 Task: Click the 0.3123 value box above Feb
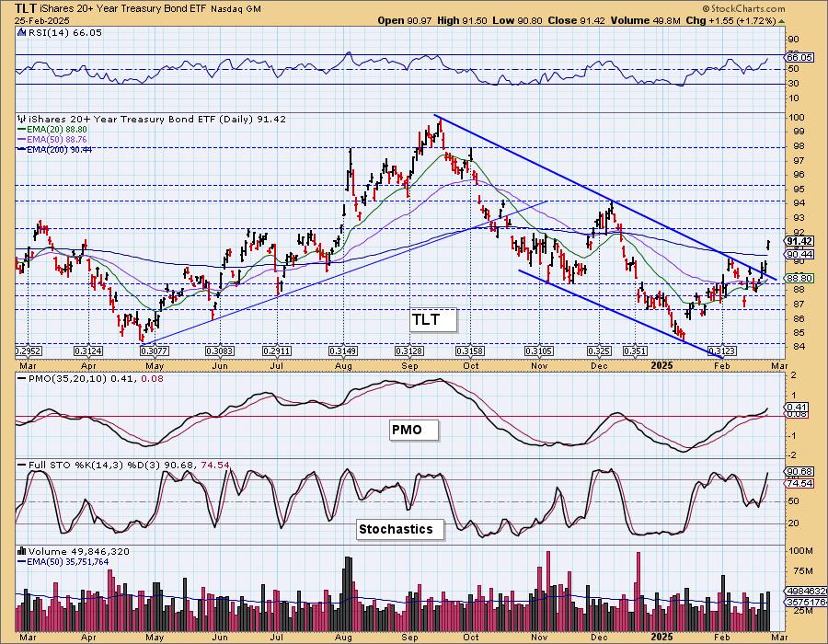pyautogui.click(x=722, y=351)
